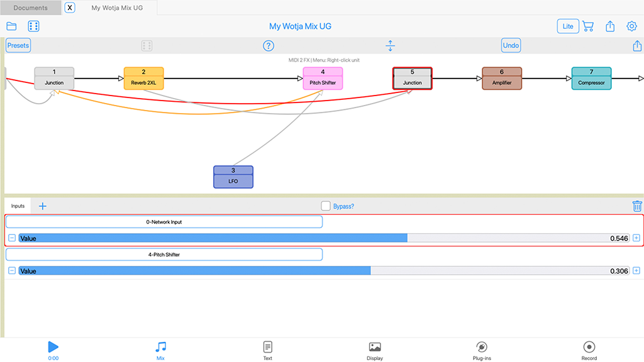The image size is (644, 362).
Task: Click the dice randomize icon in header
Action: (x=34, y=26)
